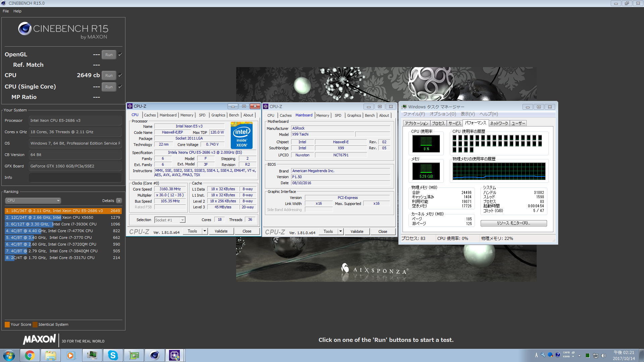
Task: Toggle the OpenGL test checkbox
Action: [x=120, y=54]
